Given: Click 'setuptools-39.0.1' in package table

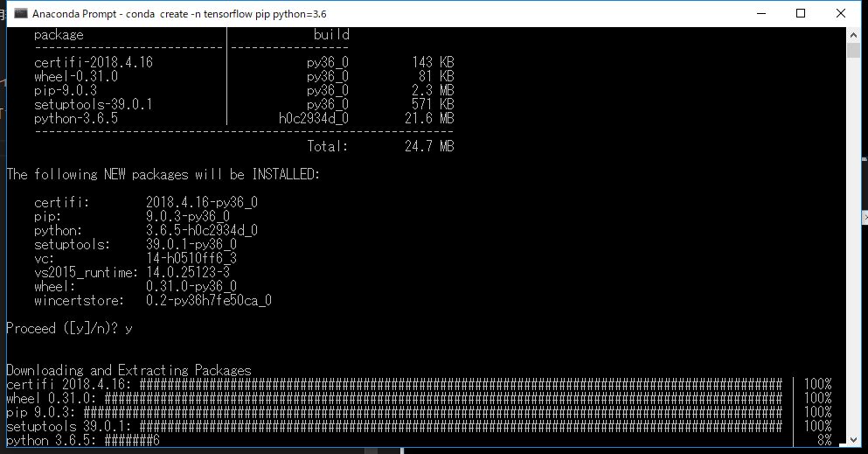Looking at the screenshot, I should (x=93, y=104).
